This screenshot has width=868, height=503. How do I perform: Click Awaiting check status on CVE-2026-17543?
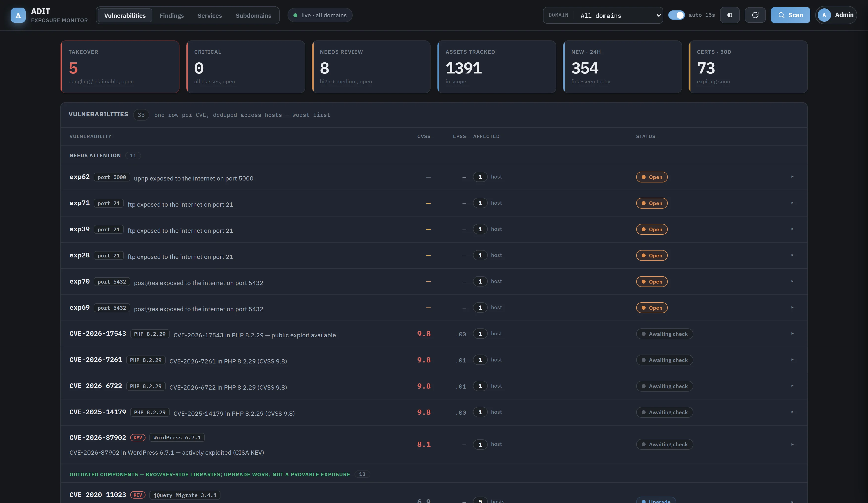(x=664, y=334)
